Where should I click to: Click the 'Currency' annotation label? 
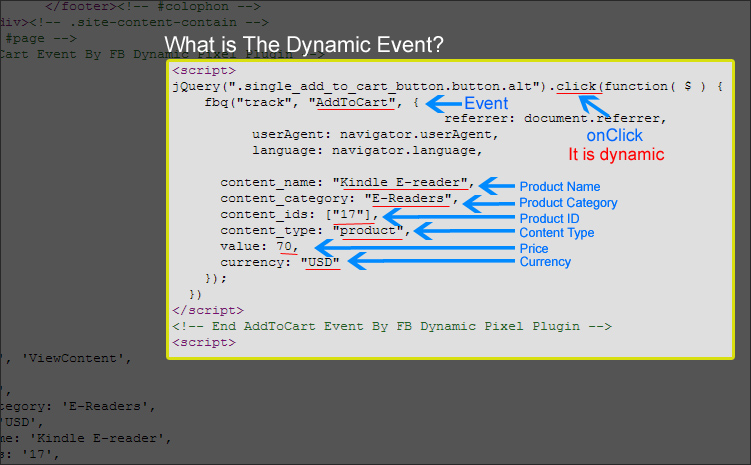tap(545, 262)
